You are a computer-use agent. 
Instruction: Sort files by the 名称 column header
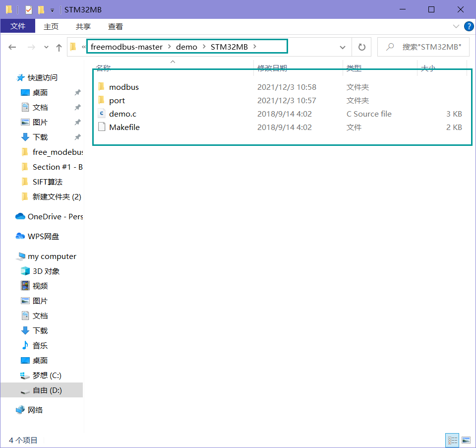point(103,68)
